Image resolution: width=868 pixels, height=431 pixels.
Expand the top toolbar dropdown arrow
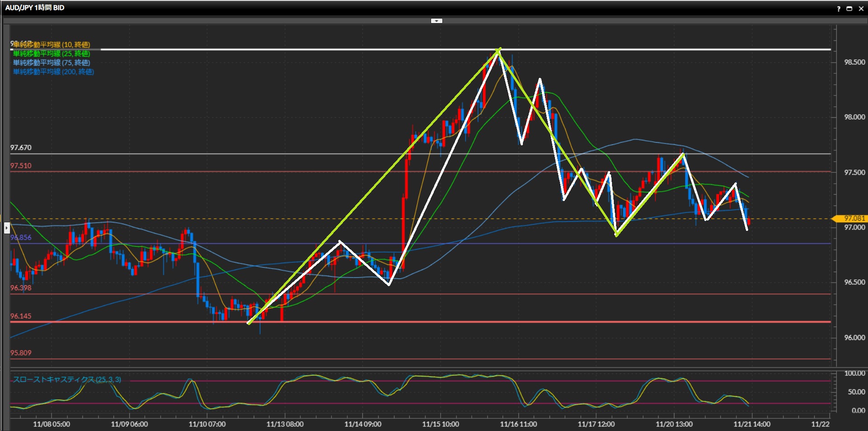coord(436,21)
